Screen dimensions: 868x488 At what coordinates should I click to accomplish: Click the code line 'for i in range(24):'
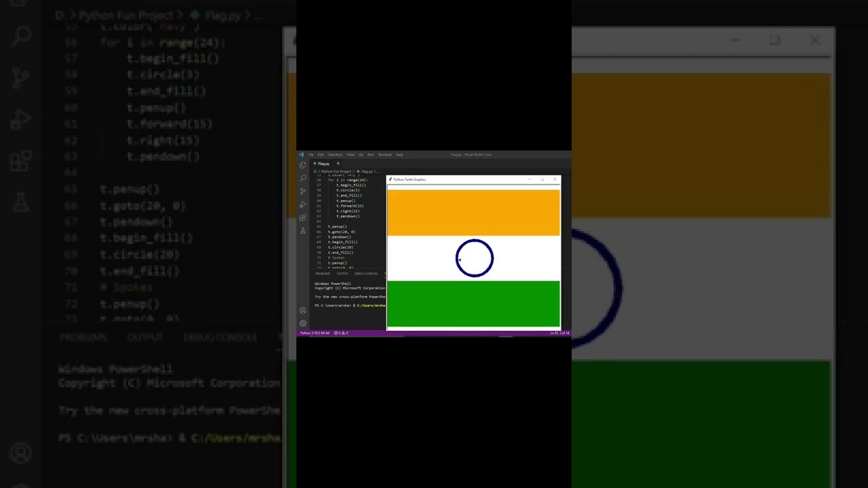348,180
